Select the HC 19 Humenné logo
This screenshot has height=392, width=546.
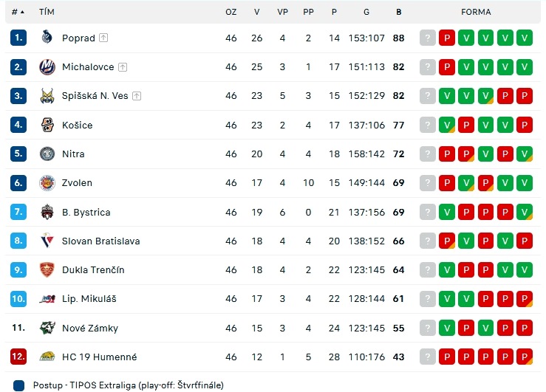(x=47, y=357)
